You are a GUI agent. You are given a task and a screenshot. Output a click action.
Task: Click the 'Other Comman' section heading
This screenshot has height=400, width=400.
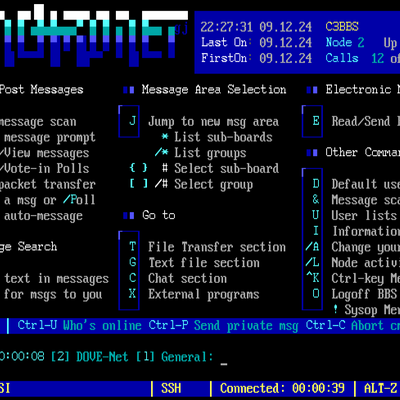(x=362, y=152)
